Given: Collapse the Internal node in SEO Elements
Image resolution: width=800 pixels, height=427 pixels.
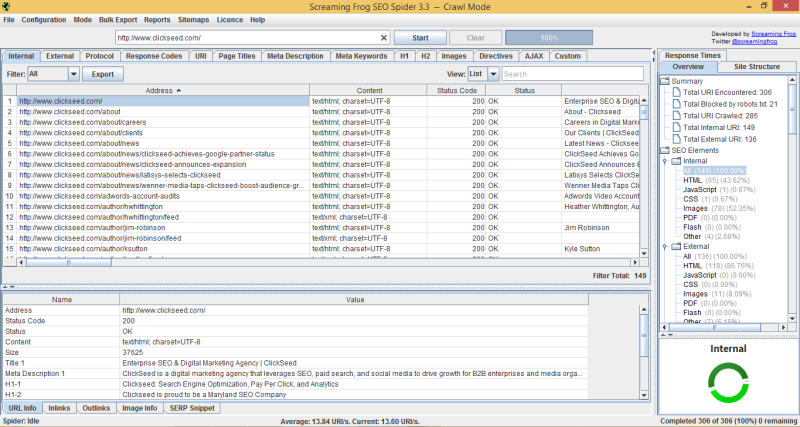Looking at the screenshot, I should [665, 161].
